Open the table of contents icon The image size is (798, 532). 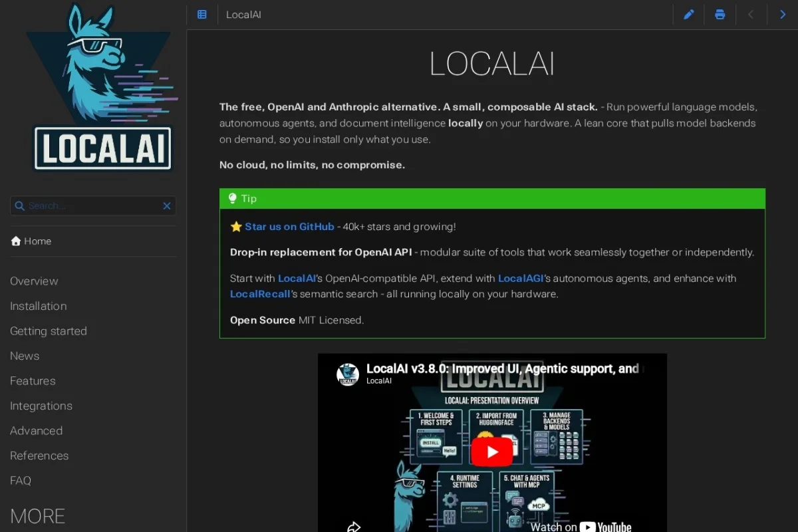click(202, 15)
